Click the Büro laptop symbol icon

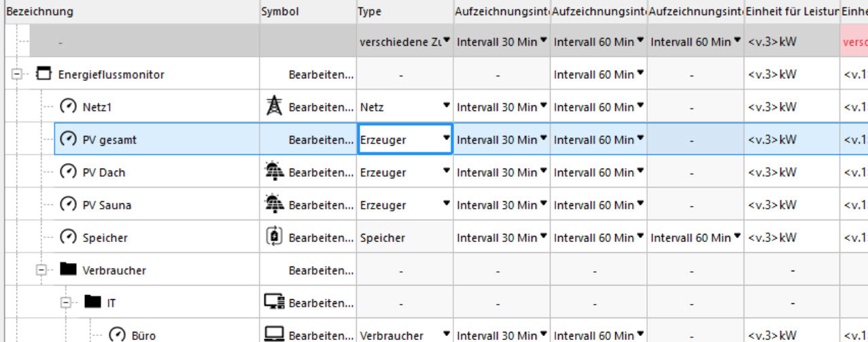click(274, 334)
